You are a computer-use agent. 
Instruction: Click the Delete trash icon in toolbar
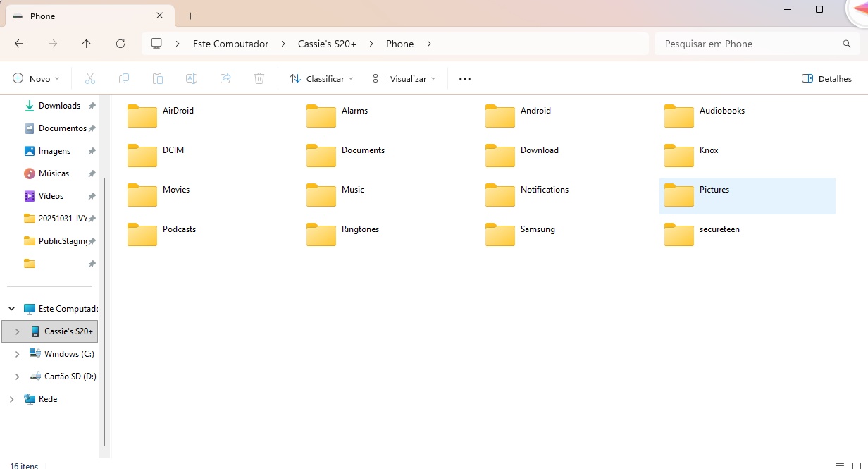pos(259,78)
